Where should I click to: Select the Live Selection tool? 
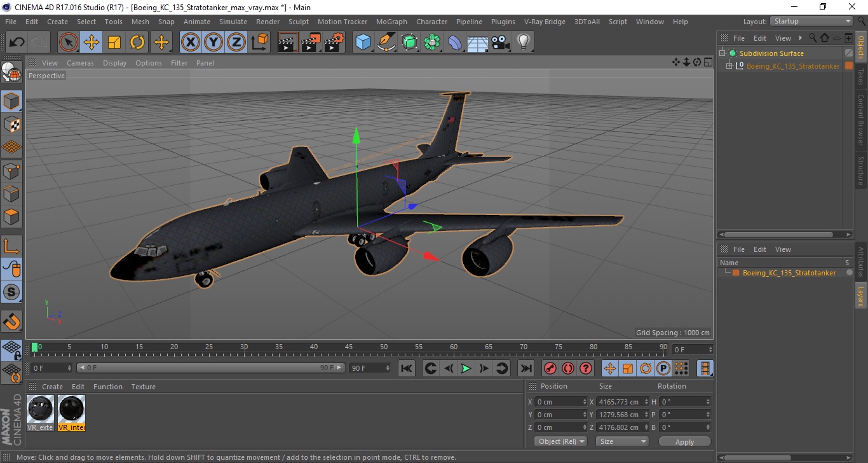coord(69,43)
